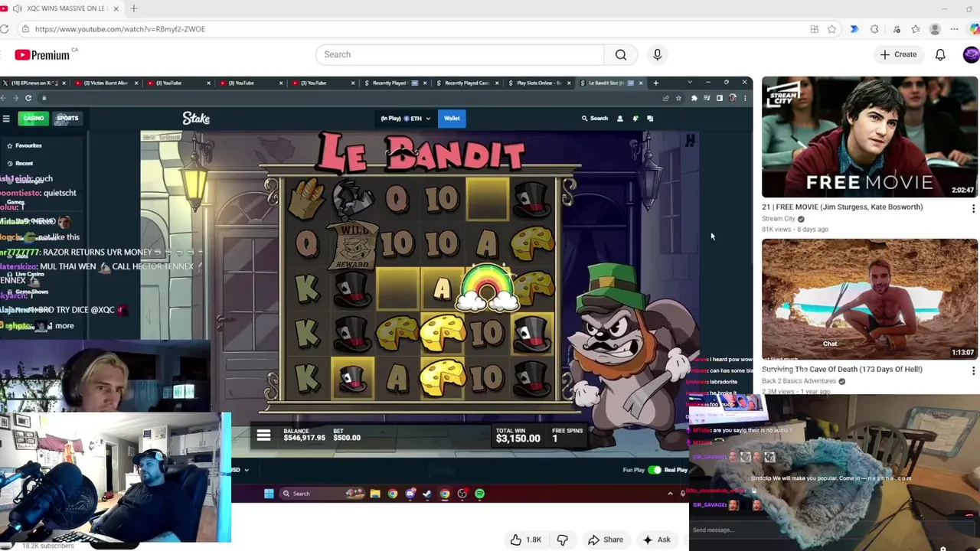Open the browser extensions puzzle icon
Screen dimensions: 980x551
tap(874, 29)
